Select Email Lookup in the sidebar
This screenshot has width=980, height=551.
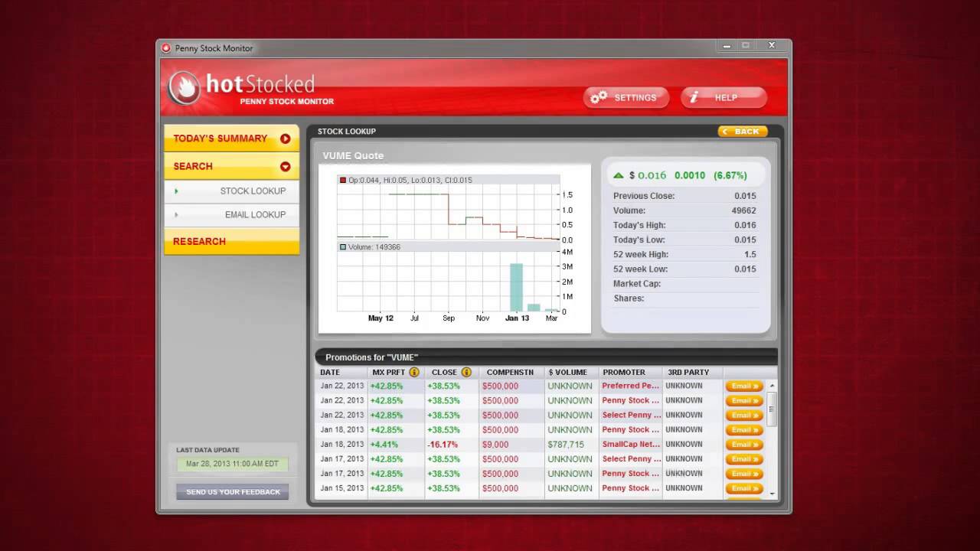pyautogui.click(x=231, y=215)
